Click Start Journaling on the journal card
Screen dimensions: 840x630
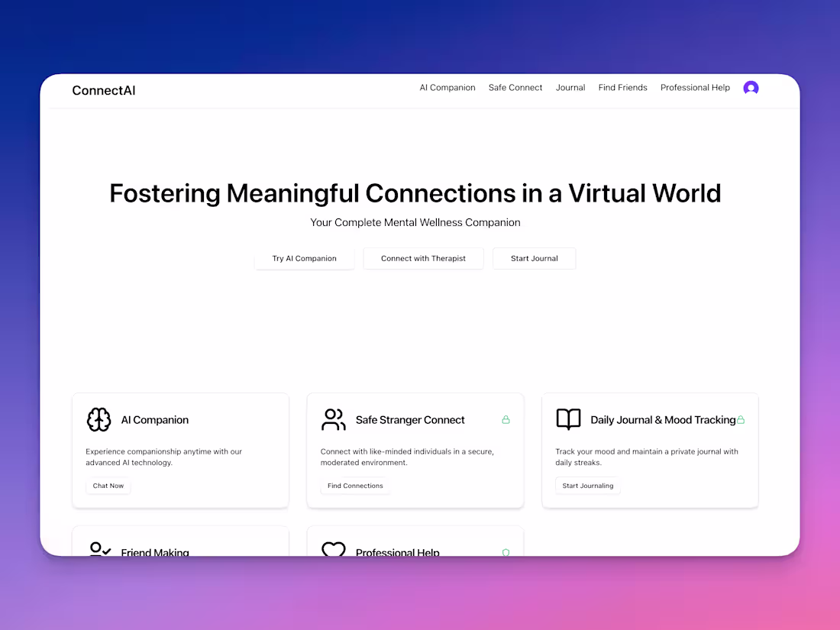click(x=587, y=486)
